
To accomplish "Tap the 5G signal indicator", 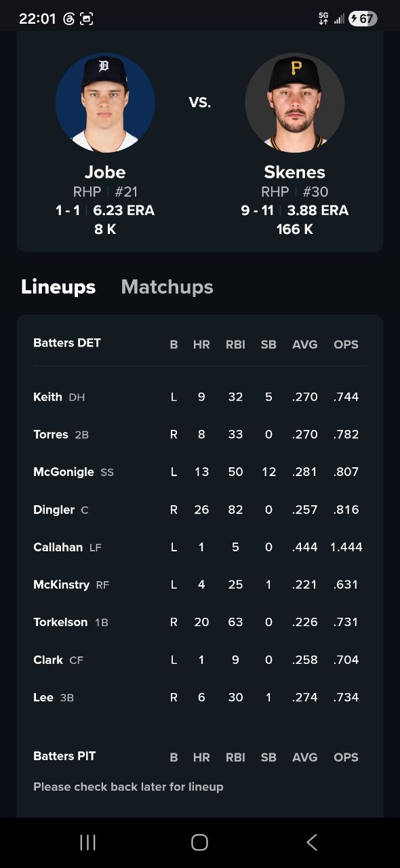I will pyautogui.click(x=323, y=19).
